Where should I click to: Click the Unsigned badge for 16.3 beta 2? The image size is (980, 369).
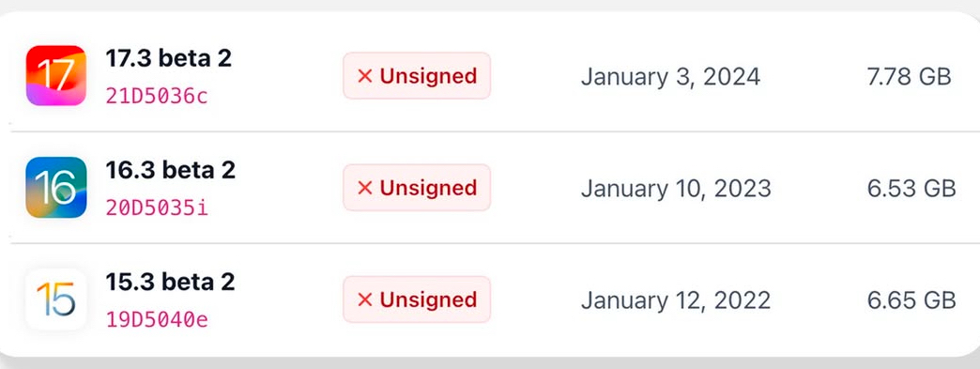[x=417, y=188]
